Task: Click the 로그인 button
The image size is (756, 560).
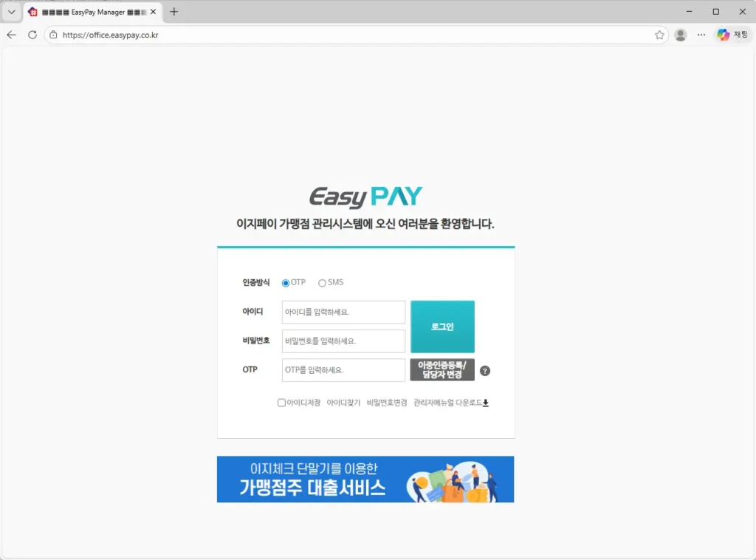Action: click(x=442, y=327)
